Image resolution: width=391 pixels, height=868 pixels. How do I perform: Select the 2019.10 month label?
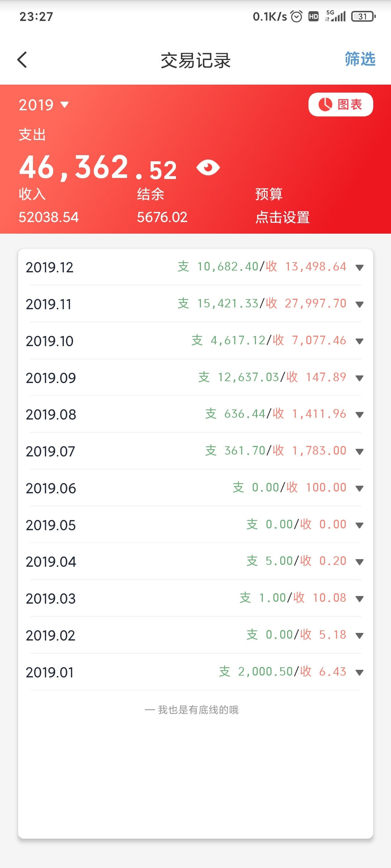(x=50, y=341)
